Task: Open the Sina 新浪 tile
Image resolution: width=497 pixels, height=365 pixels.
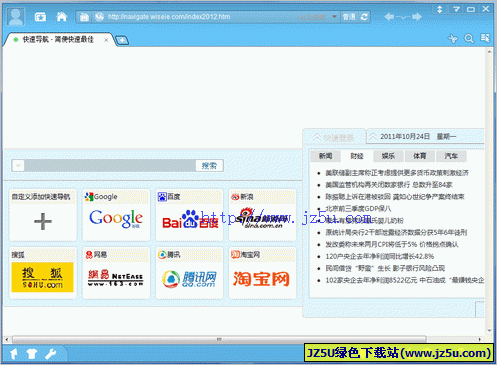Action: coord(262,215)
